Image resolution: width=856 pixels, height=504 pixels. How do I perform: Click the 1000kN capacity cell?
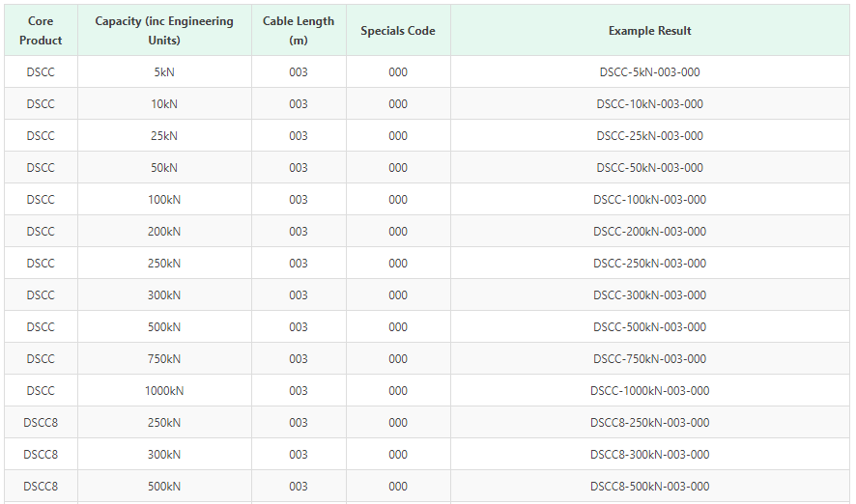tap(164, 391)
